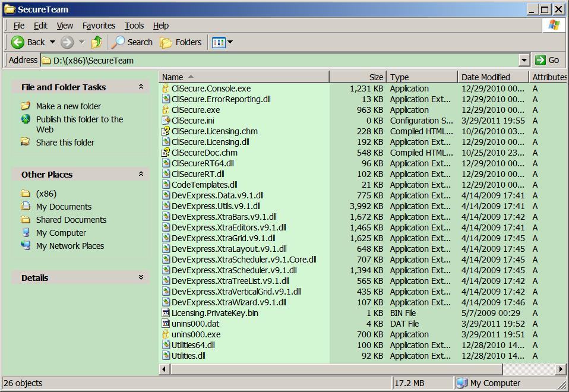Open the View menu
The image size is (569, 392).
(65, 26)
